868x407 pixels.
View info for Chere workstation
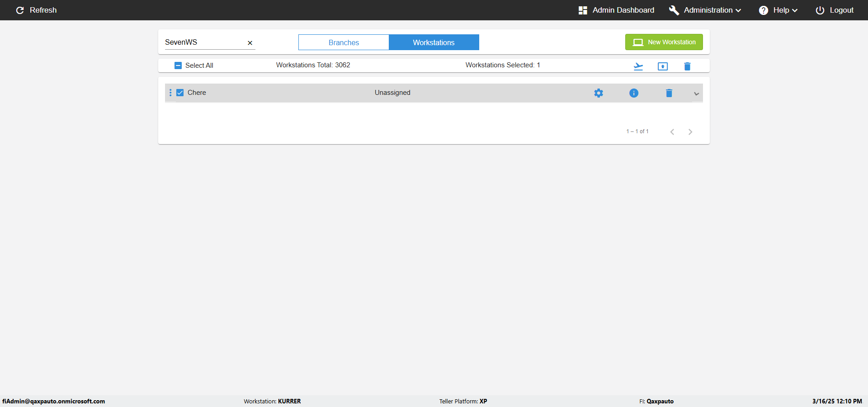634,93
